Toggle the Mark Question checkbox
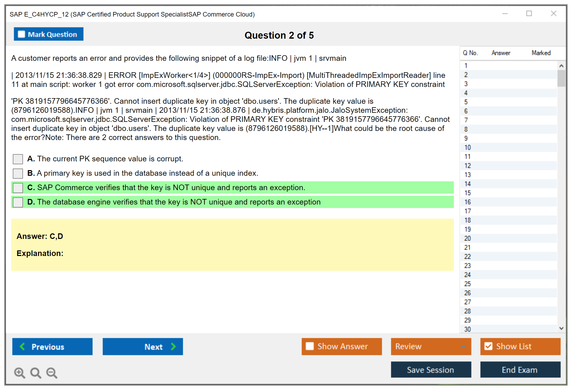The image size is (574, 392). (21, 34)
